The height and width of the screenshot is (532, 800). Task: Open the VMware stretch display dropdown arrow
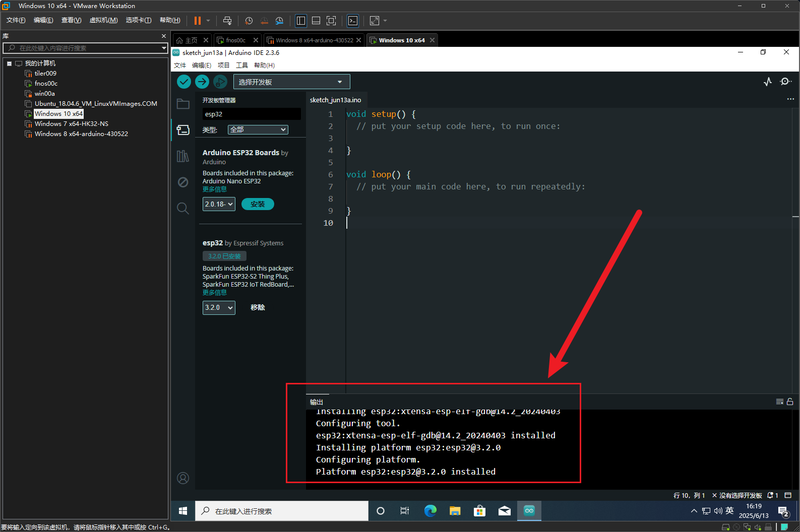pyautogui.click(x=385, y=21)
